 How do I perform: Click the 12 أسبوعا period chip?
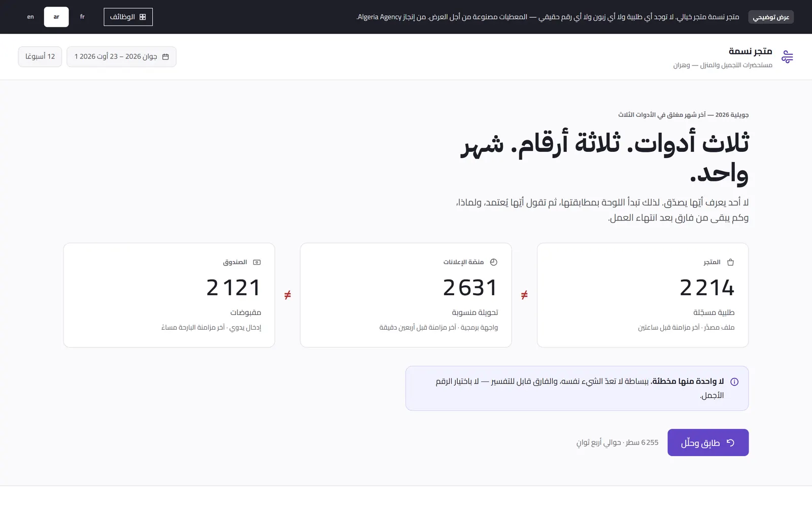[x=40, y=56]
